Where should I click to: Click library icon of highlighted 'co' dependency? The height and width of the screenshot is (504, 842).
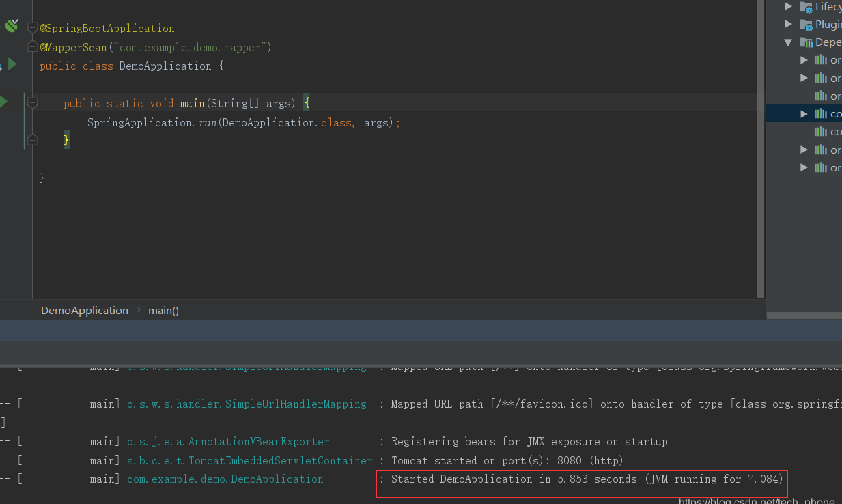(821, 113)
